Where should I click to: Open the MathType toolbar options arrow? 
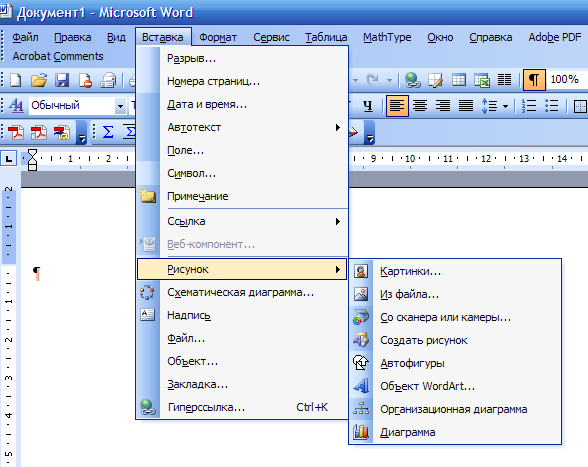[370, 134]
